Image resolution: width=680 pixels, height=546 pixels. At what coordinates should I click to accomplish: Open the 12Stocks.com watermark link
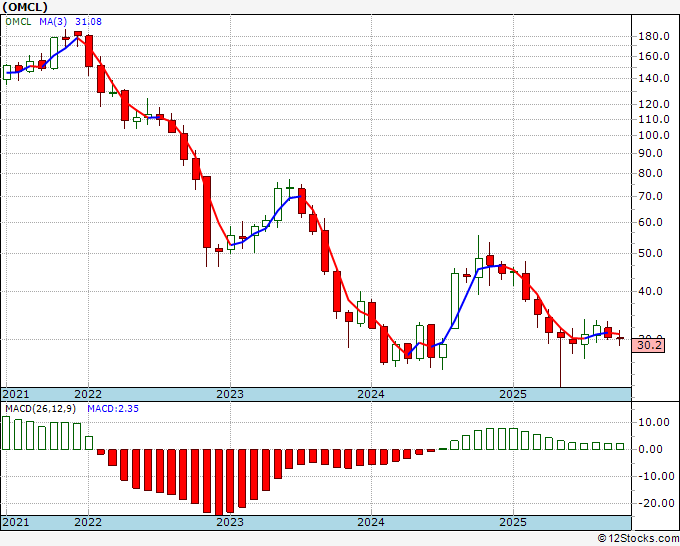[638, 539]
